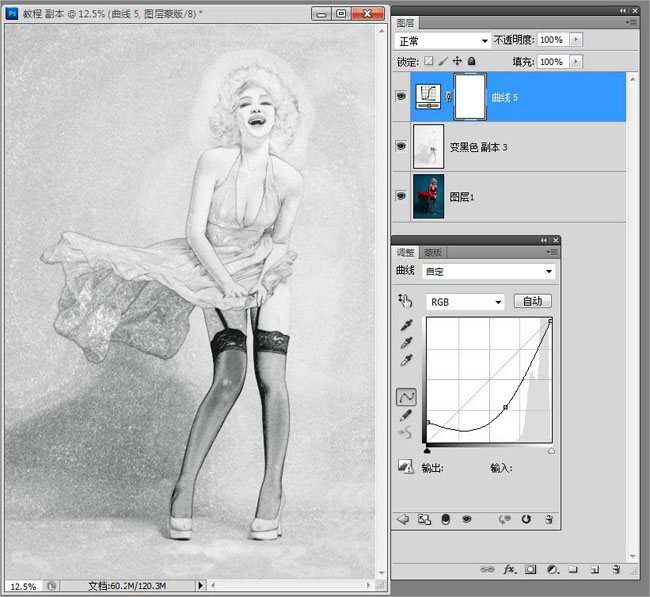The height and width of the screenshot is (597, 650).
Task: Lock image pixels brush icon
Action: [443, 61]
